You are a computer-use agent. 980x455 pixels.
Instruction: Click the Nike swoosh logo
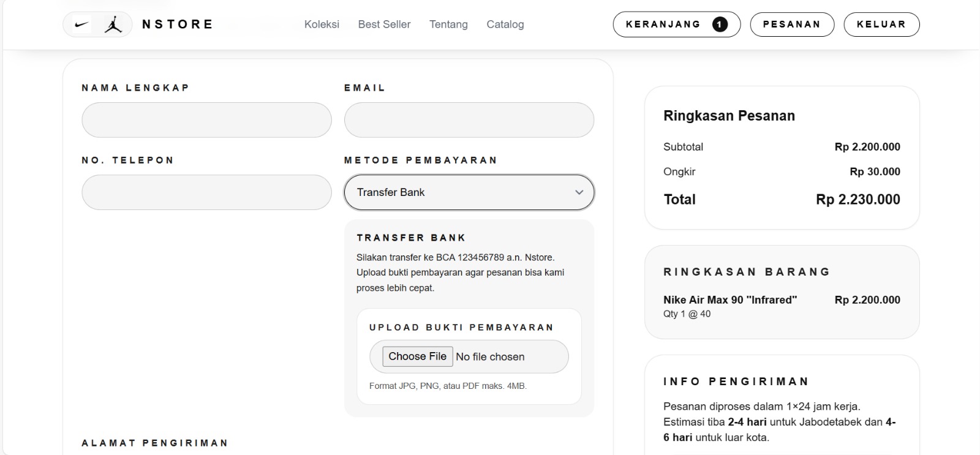81,25
